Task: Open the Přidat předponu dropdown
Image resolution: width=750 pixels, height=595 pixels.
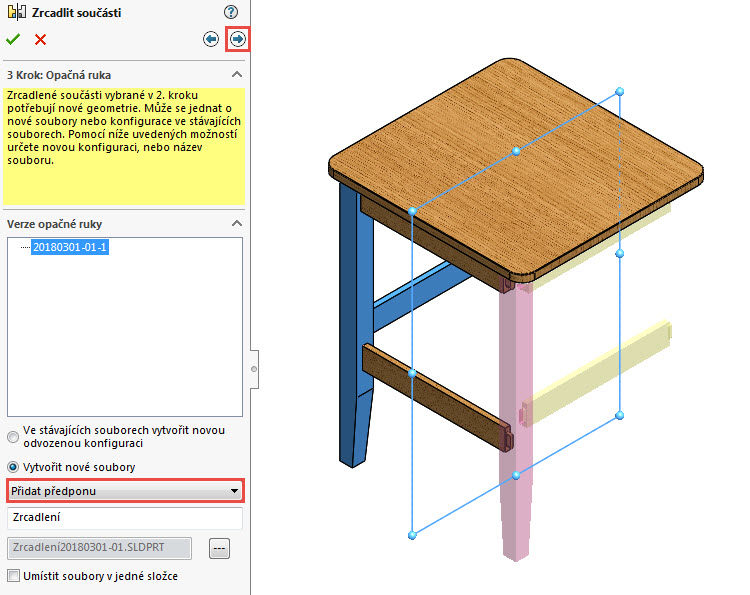Action: [125, 491]
